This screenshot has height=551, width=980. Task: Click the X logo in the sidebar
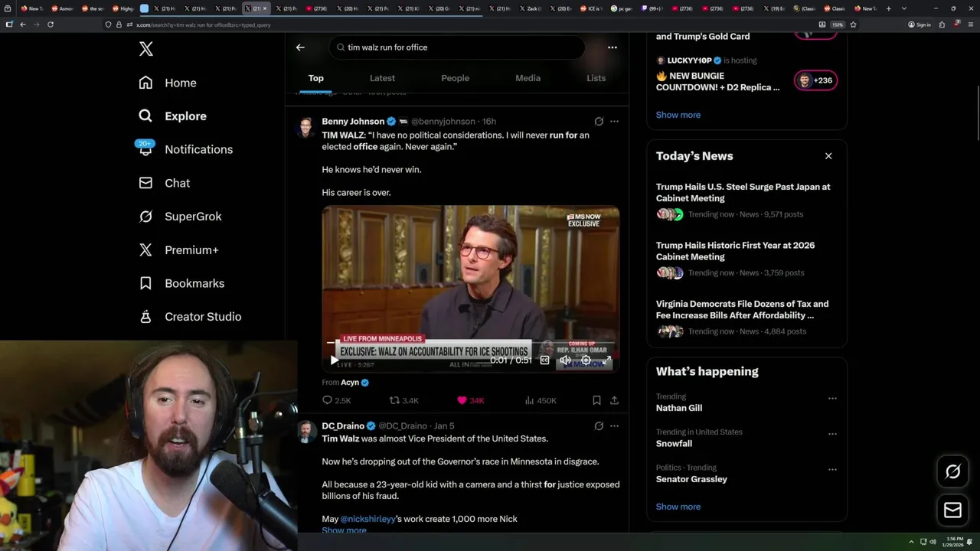145,49
